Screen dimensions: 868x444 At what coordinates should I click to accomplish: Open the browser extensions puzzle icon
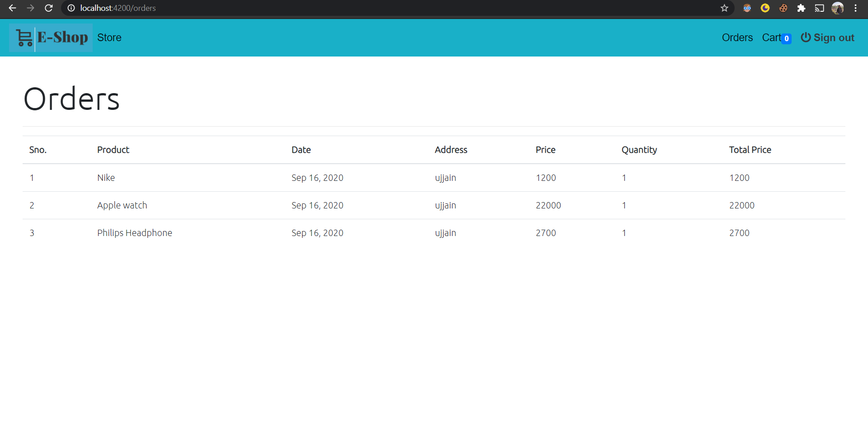802,8
